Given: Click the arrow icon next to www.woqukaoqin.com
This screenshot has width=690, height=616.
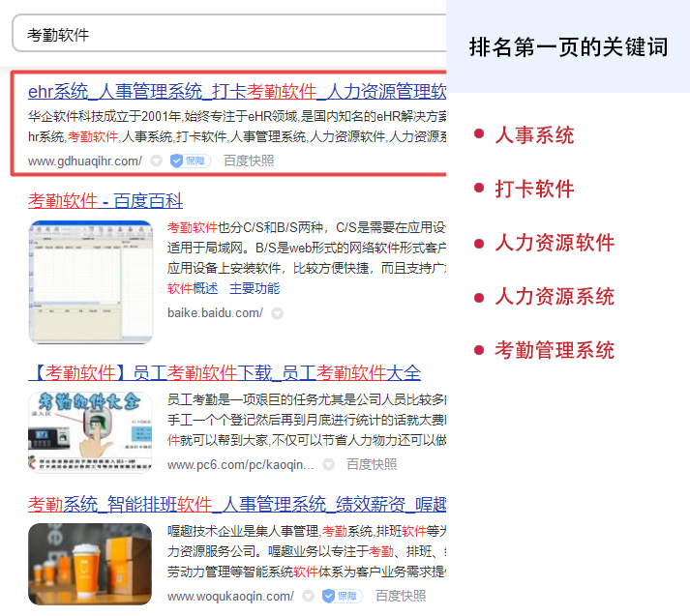Looking at the screenshot, I should (x=309, y=596).
